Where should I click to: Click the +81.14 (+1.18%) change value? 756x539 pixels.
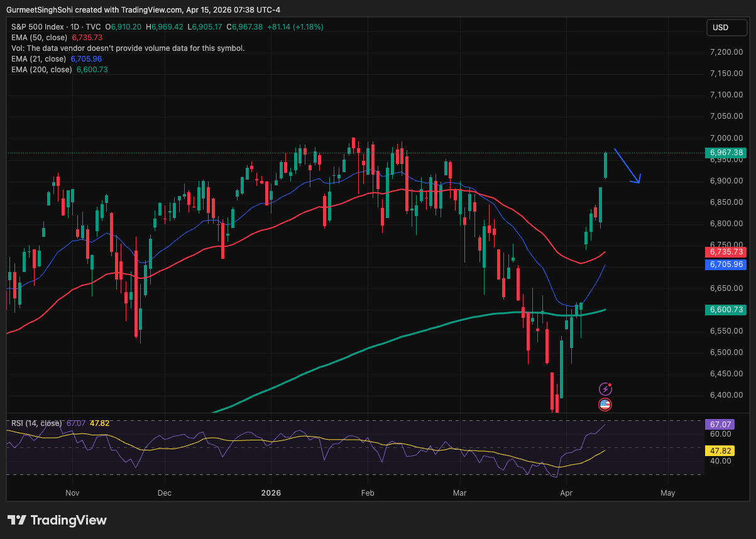pyautogui.click(x=295, y=27)
